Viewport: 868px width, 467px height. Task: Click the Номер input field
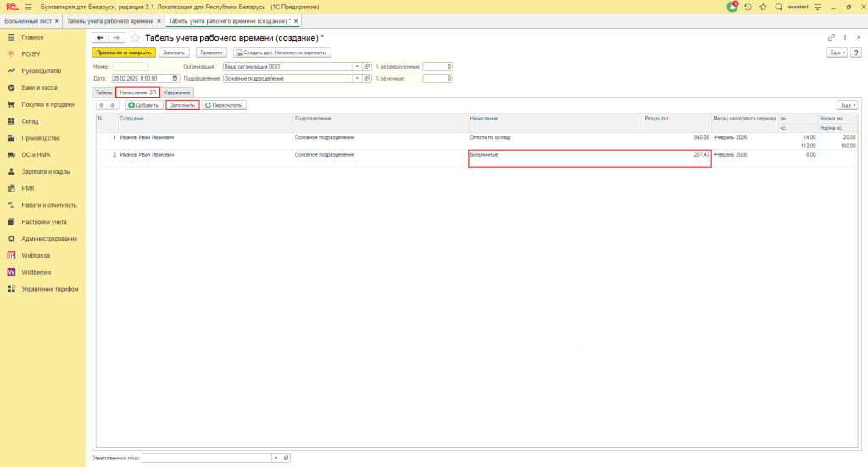click(130, 66)
